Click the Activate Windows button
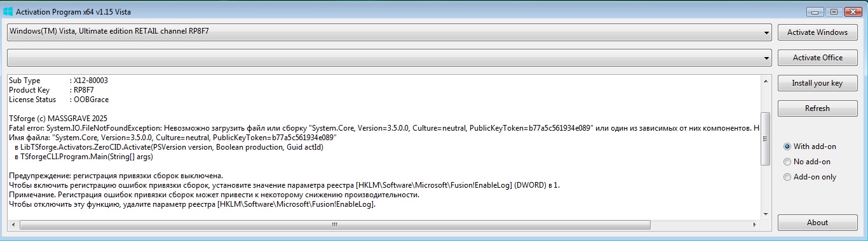Image resolution: width=868 pixels, height=241 pixels. click(x=817, y=32)
